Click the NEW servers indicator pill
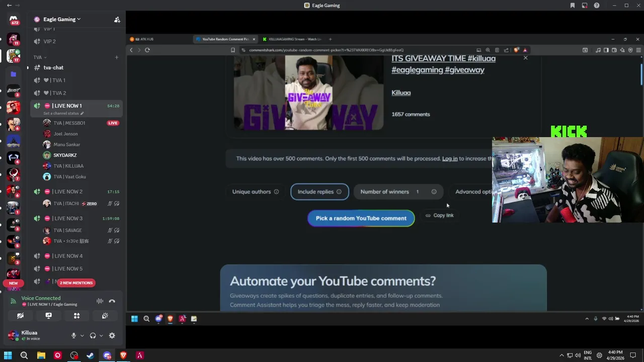This screenshot has height=362, width=644. pyautogui.click(x=14, y=283)
